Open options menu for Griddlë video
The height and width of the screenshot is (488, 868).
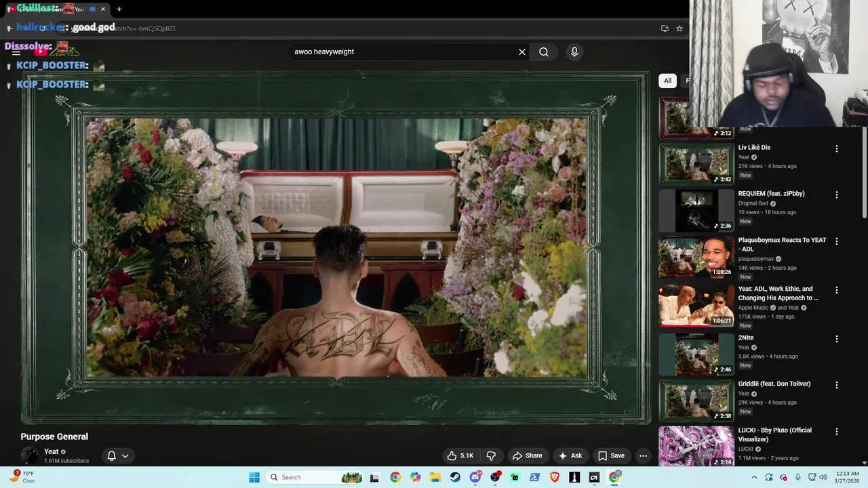(x=836, y=385)
